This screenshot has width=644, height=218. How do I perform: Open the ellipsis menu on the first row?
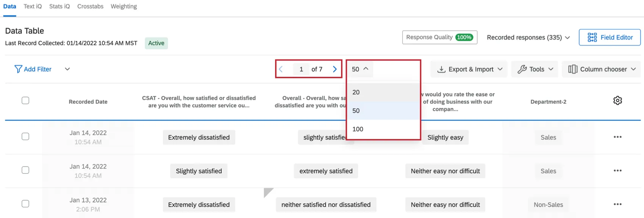pos(617,137)
